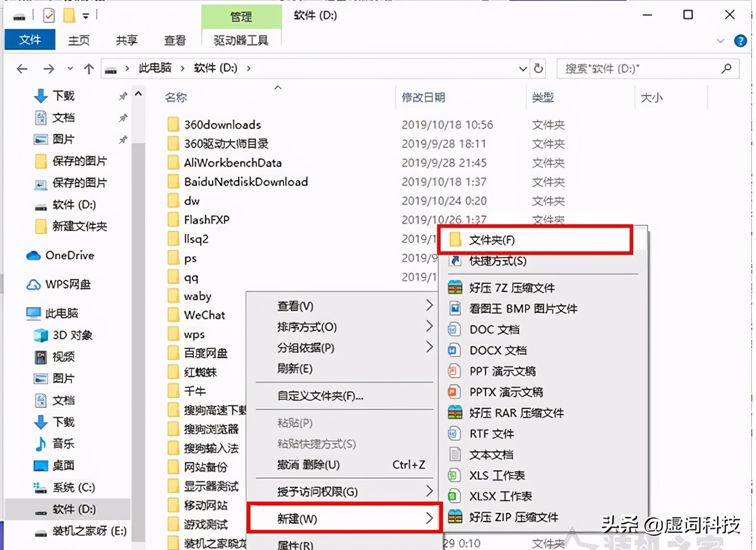Viewport: 756px width, 550px height.
Task: Open OneDrive in the sidebar
Action: (x=67, y=255)
